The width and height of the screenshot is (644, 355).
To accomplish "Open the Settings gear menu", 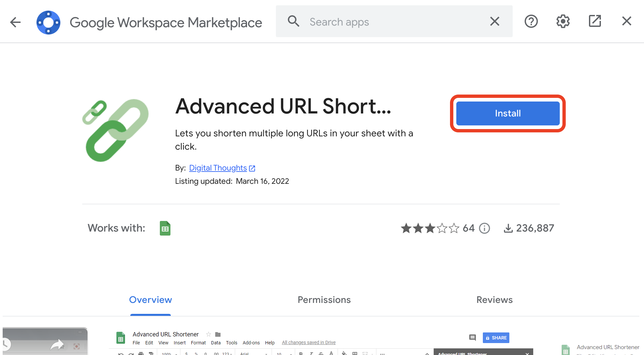I will [x=563, y=22].
